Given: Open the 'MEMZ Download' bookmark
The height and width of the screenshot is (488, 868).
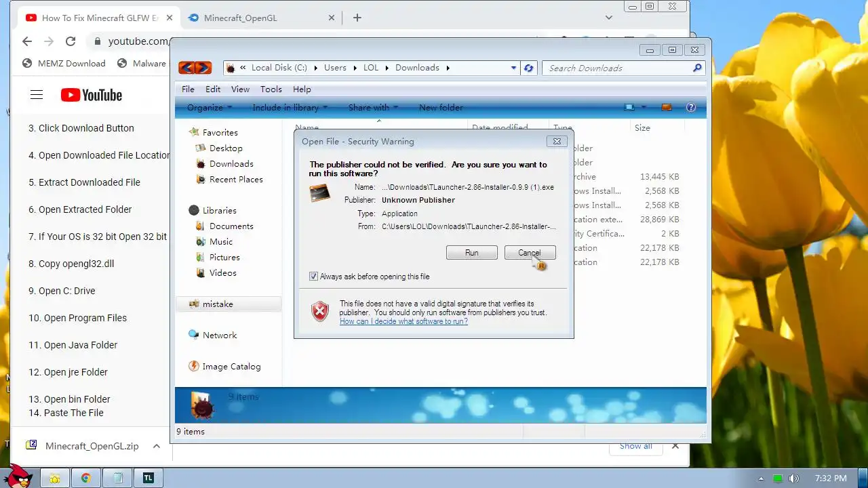Looking at the screenshot, I should click(x=64, y=63).
